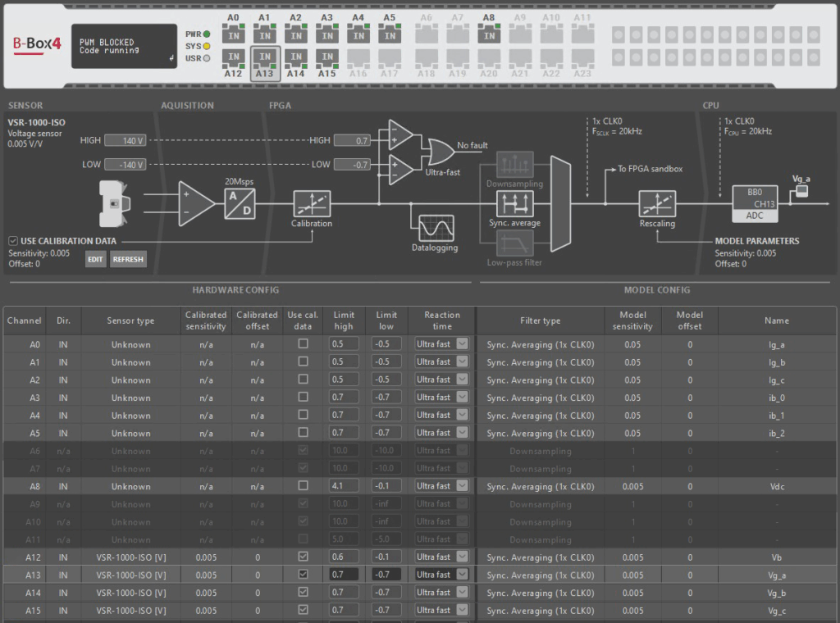Click the EDIT calibration button
840x623 pixels.
coord(96,260)
